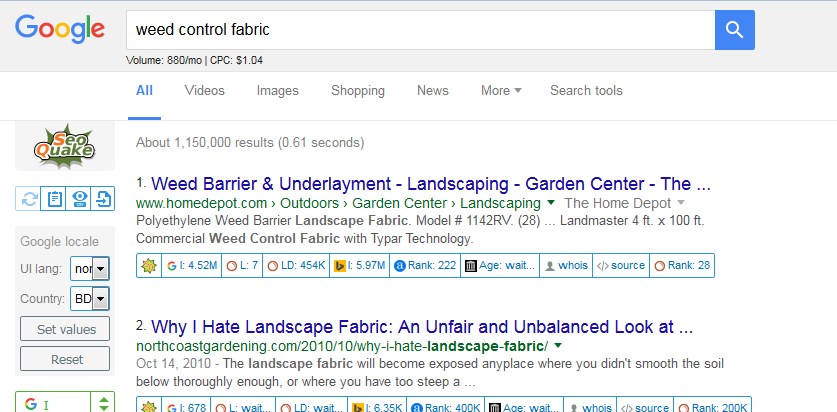This screenshot has width=837, height=412.
Task: Click SeoQuake badge icon in homedepot result bar
Action: (149, 265)
